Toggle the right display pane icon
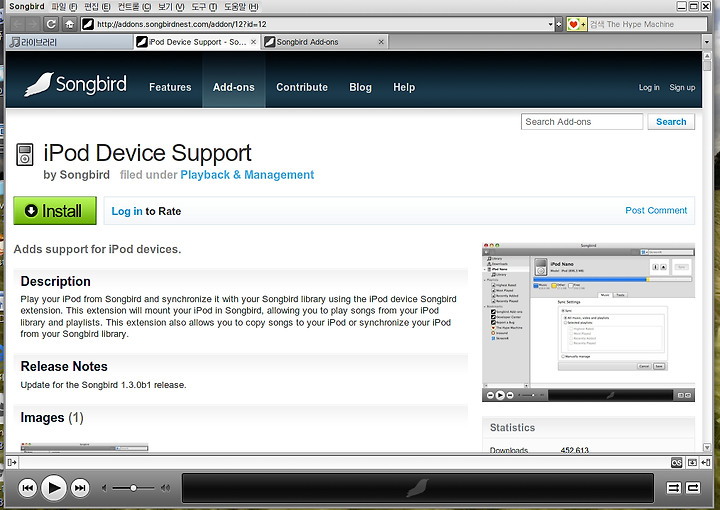Image resolution: width=720 pixels, height=510 pixels. coord(705,463)
